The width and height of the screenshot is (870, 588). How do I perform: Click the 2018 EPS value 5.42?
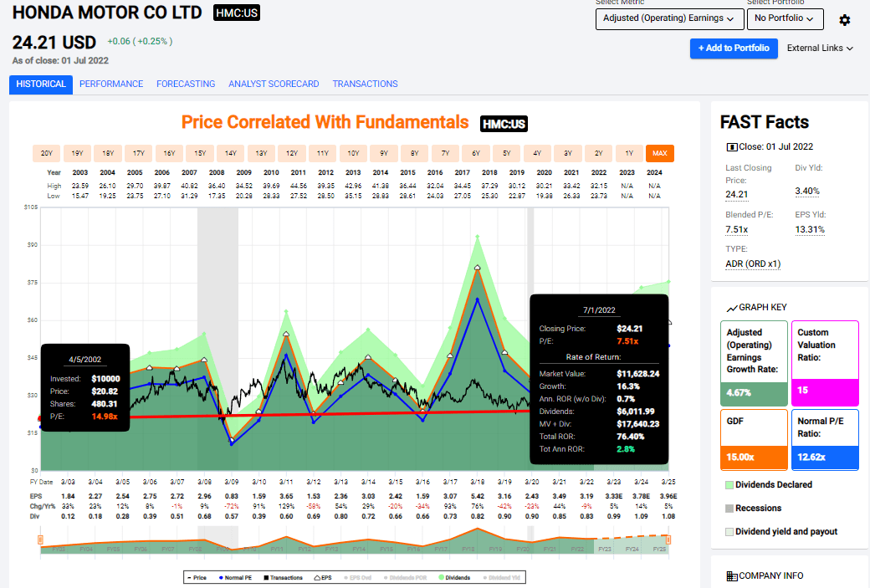(x=477, y=497)
